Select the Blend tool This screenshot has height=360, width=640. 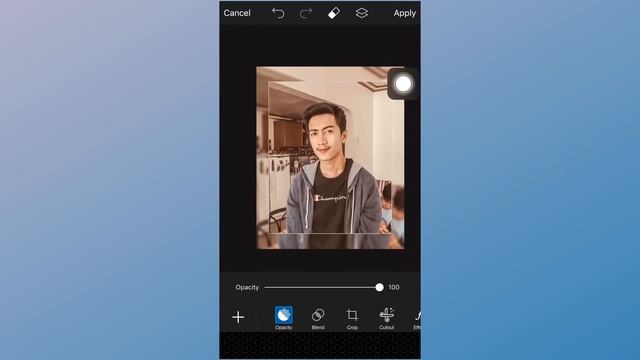(x=318, y=318)
